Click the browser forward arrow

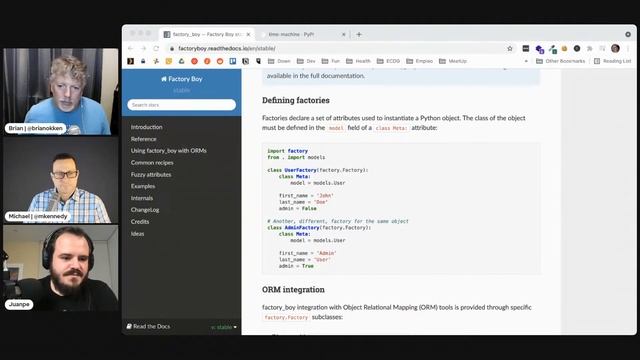[x=143, y=48]
